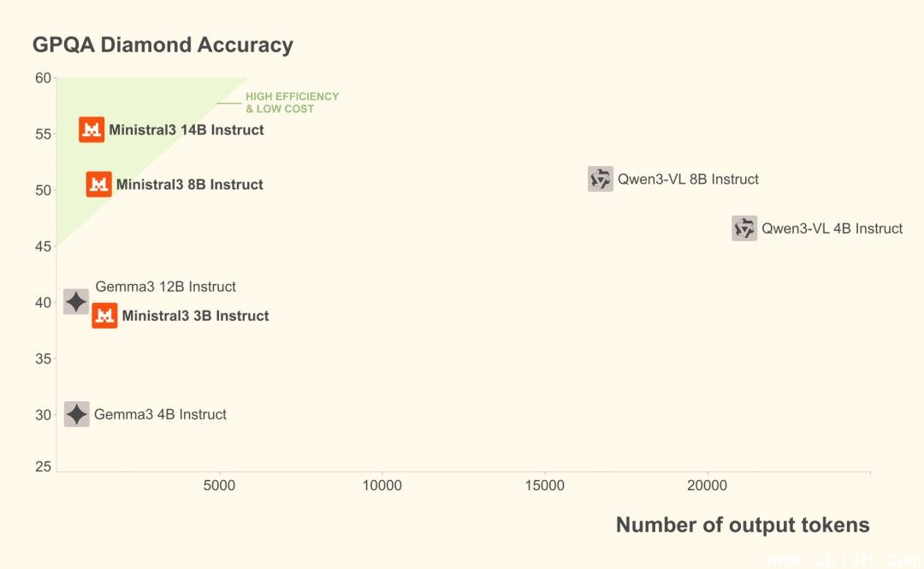This screenshot has width=924, height=569.
Task: Click the Gemma3 12B Instruct label
Action: tap(166, 287)
